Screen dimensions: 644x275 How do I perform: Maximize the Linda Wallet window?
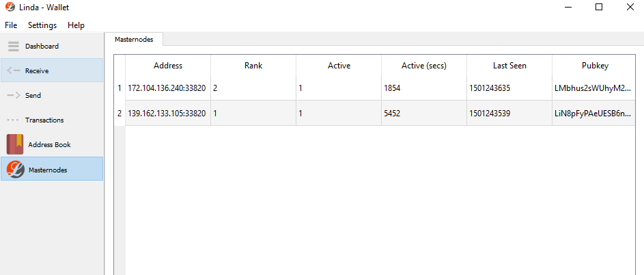599,7
